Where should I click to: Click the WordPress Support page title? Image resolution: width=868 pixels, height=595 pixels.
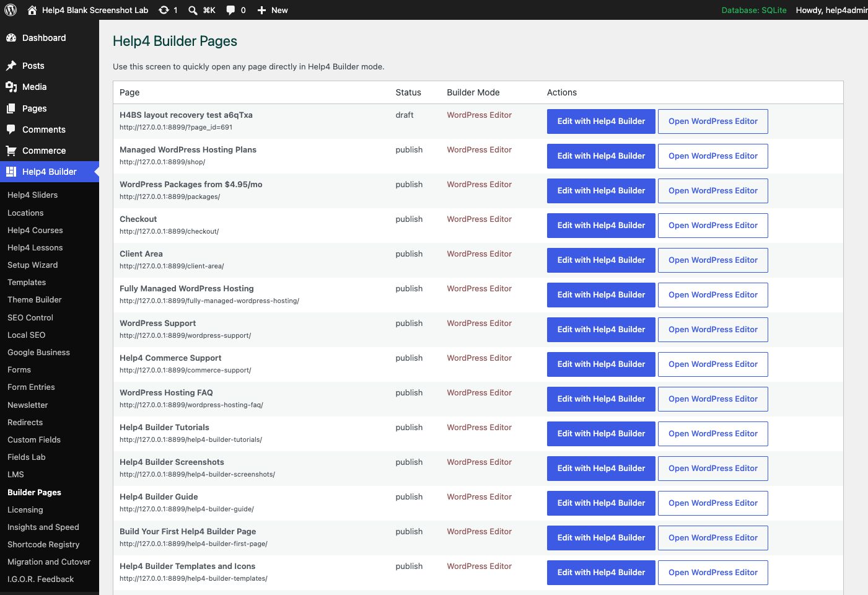click(157, 324)
